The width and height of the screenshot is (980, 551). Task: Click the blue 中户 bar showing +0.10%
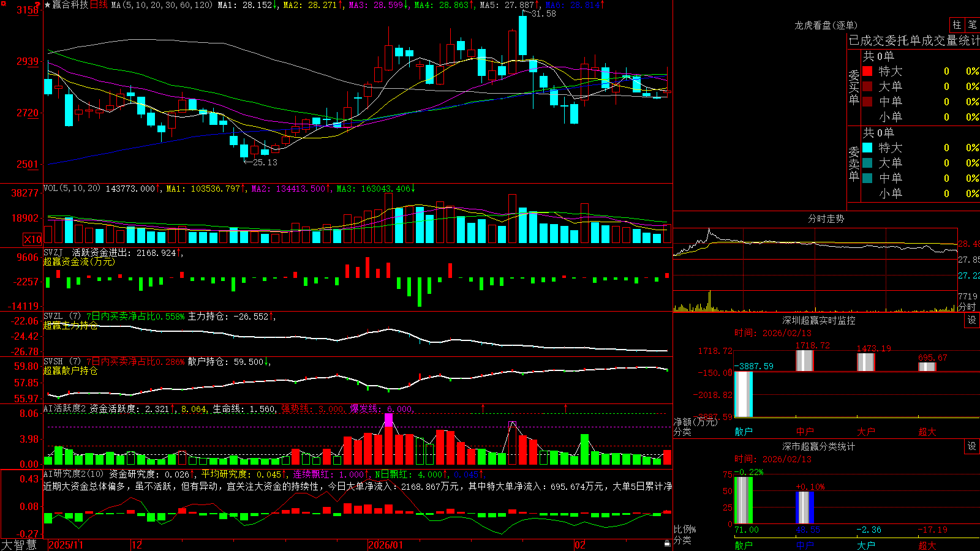(805, 508)
